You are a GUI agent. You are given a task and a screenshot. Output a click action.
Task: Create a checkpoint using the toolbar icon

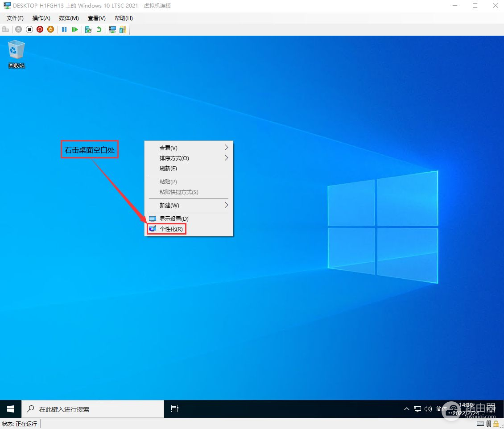[88, 29]
